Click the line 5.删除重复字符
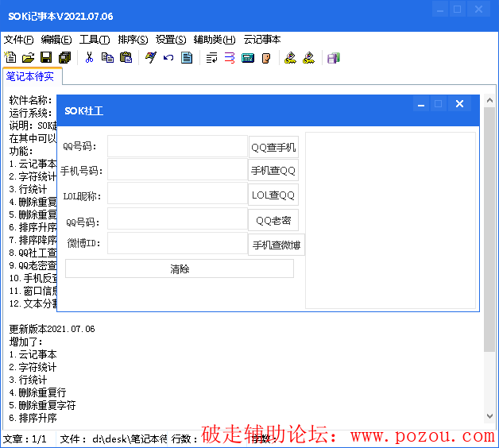499x448 pixels. click(42, 405)
